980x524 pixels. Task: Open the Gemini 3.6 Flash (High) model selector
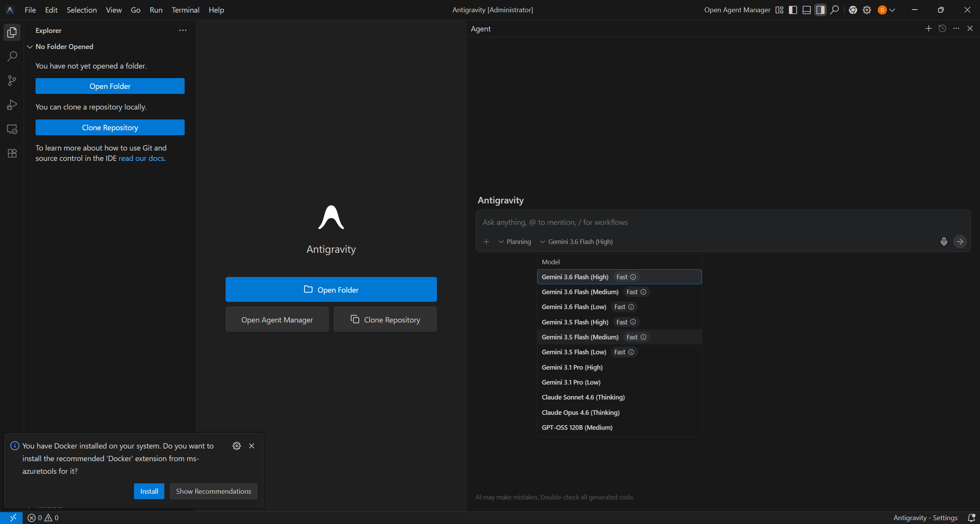(576, 242)
